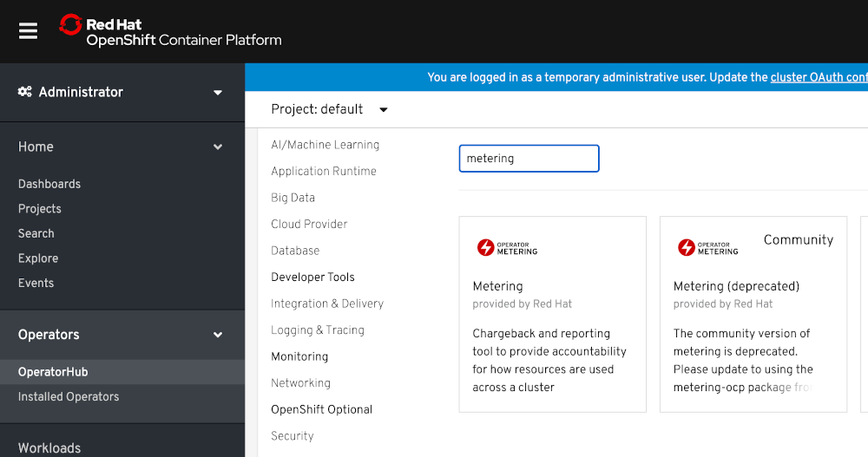Click the Metering (deprecated) operator logo
The height and width of the screenshot is (457, 868).
tap(708, 247)
